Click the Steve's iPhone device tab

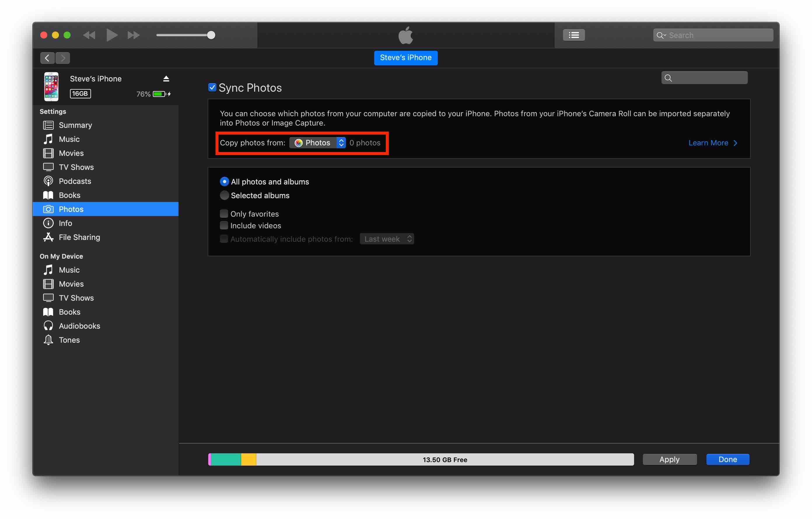click(x=406, y=58)
